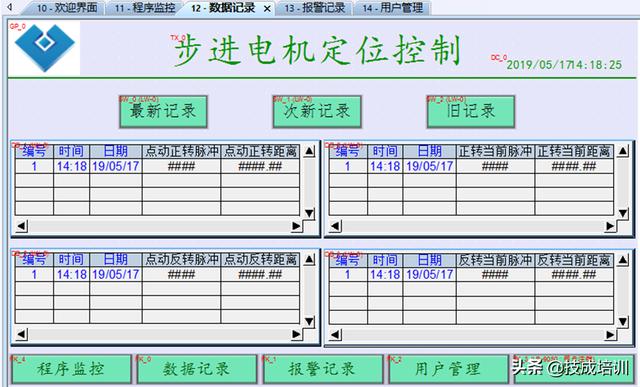Click horizontal scrollbar track of 点动反转脉冲 table
640x387 pixels.
tap(159, 334)
